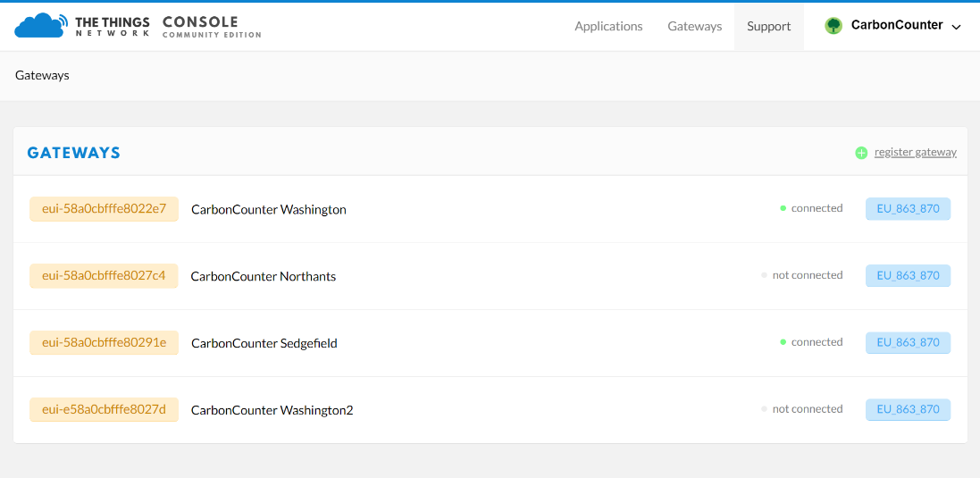Click the Gateways breadcrumb text
Image resolution: width=980 pixels, height=478 pixels.
pos(42,75)
